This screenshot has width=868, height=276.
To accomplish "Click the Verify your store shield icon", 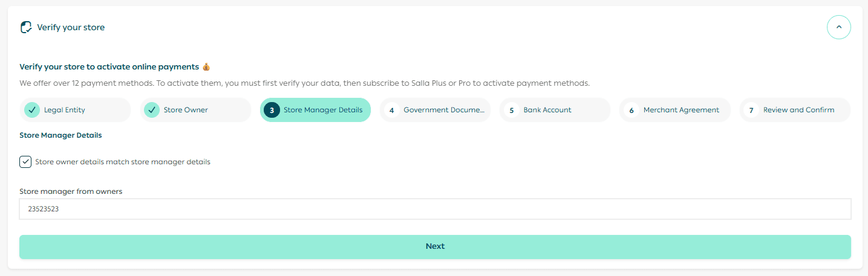I will click(x=26, y=27).
